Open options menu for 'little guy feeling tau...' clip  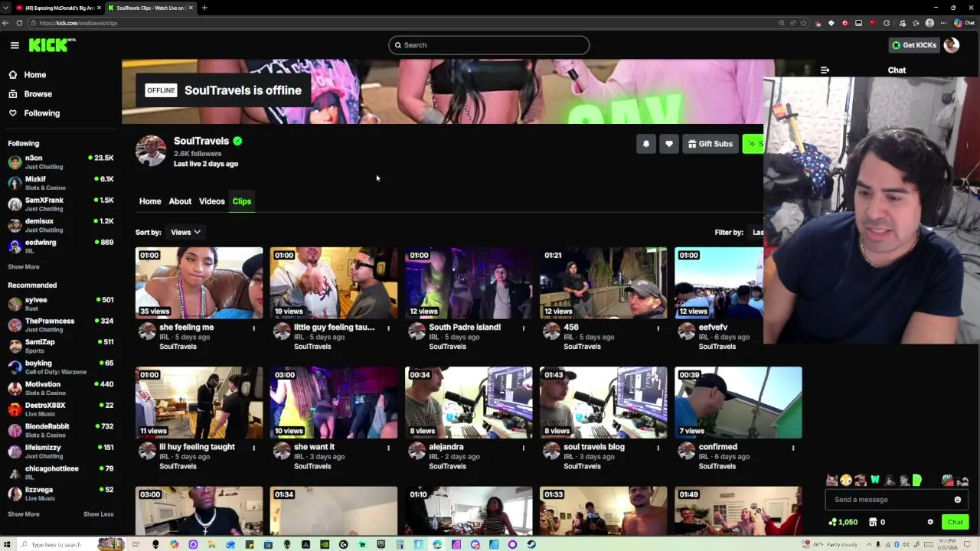pos(389,328)
